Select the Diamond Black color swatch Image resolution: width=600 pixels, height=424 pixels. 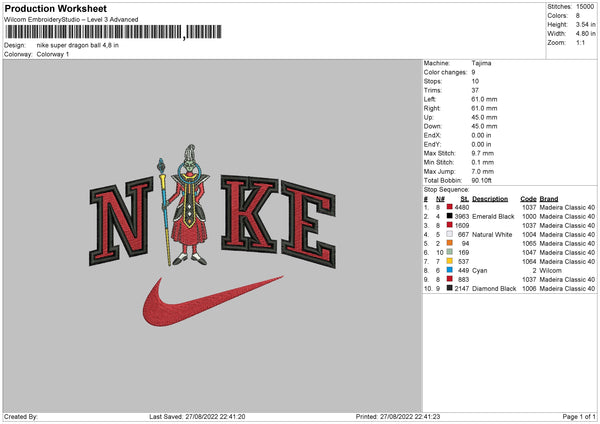(x=450, y=288)
